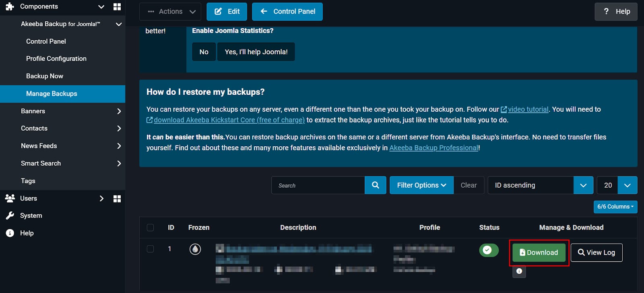Download the backup archive
Image resolution: width=644 pixels, height=293 pixels.
tap(539, 253)
